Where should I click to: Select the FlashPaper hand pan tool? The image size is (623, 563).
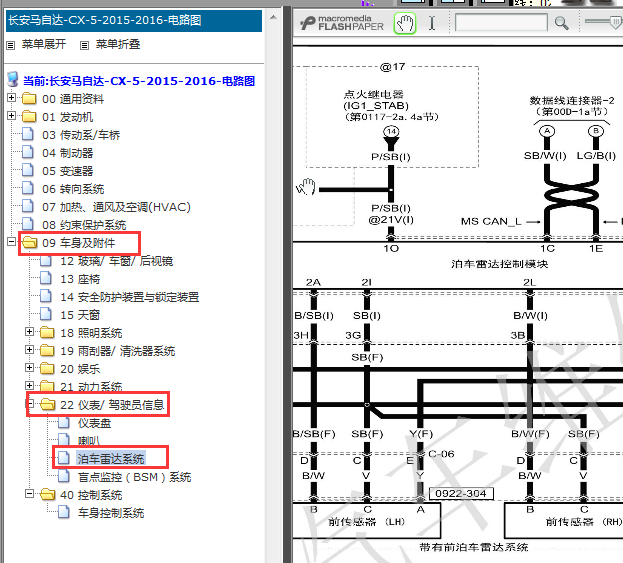click(x=404, y=23)
